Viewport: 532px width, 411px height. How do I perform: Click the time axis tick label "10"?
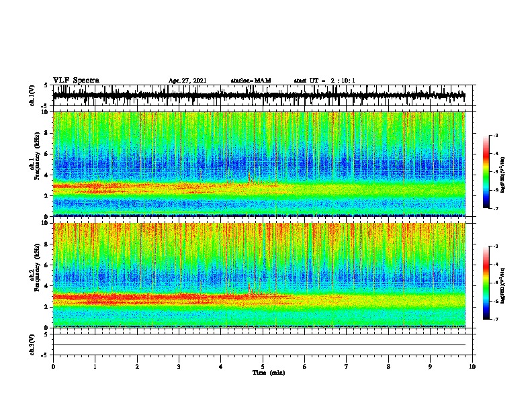point(472,367)
